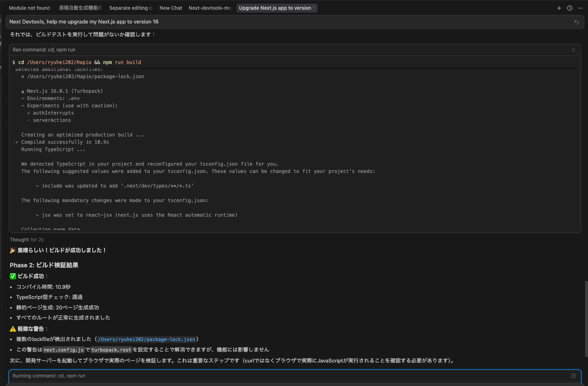
Task: Click the 'Phase 2: ビルド検証結果' heading
Action: 44,265
